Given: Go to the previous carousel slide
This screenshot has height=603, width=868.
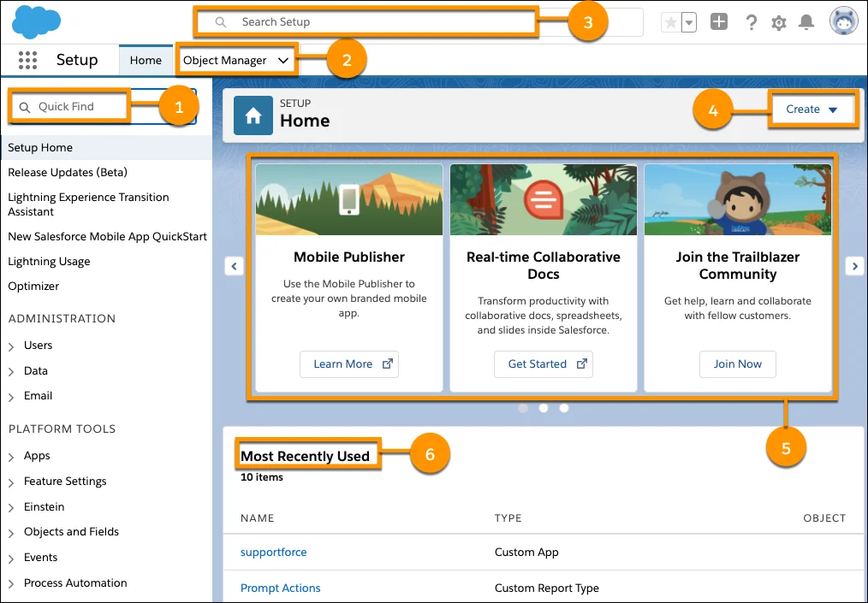Looking at the screenshot, I should [x=234, y=266].
